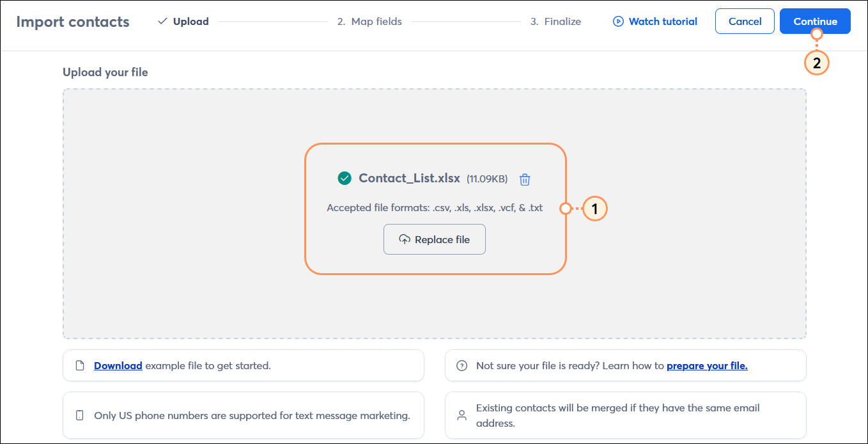Viewport: 868px width, 444px height.
Task: Click the person icon in the merge contacts notice
Action: click(x=461, y=415)
